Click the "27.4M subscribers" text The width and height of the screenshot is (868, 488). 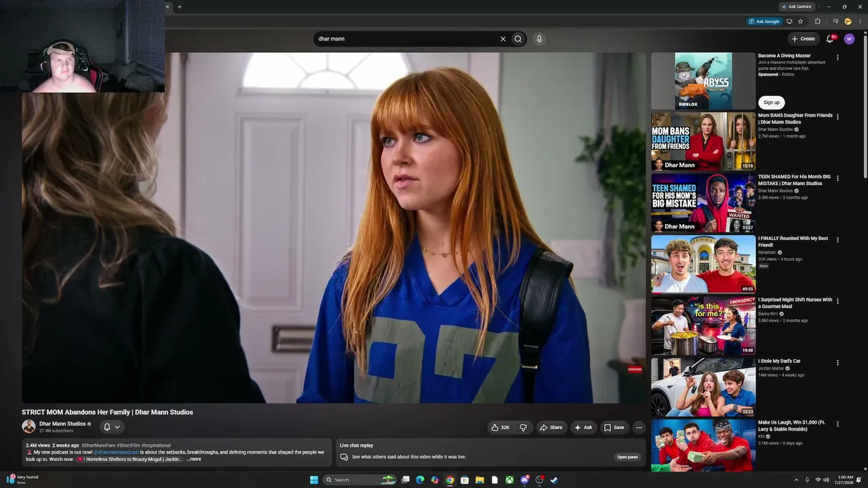click(x=56, y=431)
